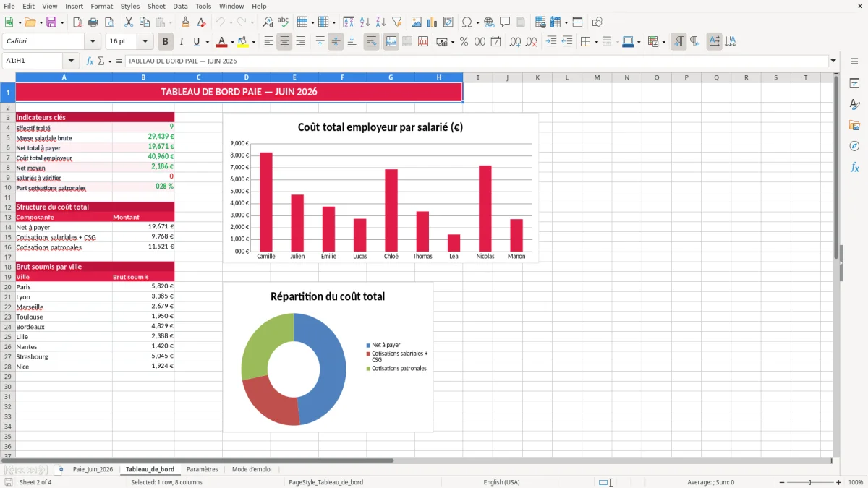The width and height of the screenshot is (868, 488).
Task: Click the Open folder icon
Action: pyautogui.click(x=30, y=22)
